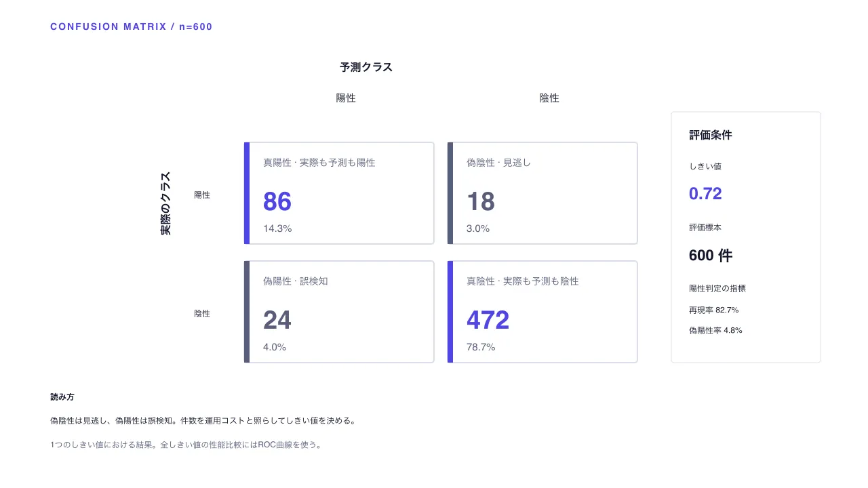Screen dimensions: 868x488
Task: Click the threshold value 0.72
Action: pos(705,194)
